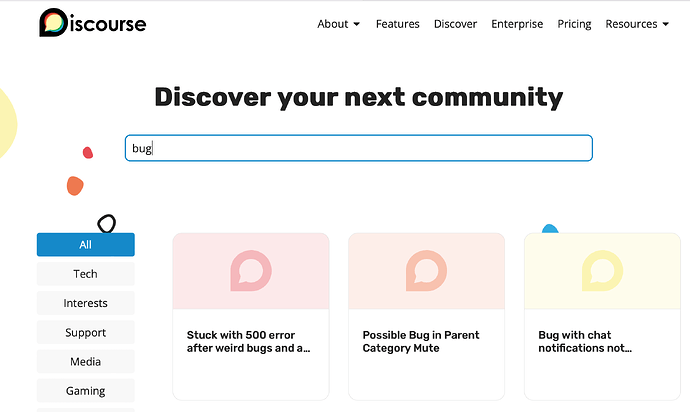Select the All category filter
This screenshot has height=412, width=690.
click(x=86, y=245)
